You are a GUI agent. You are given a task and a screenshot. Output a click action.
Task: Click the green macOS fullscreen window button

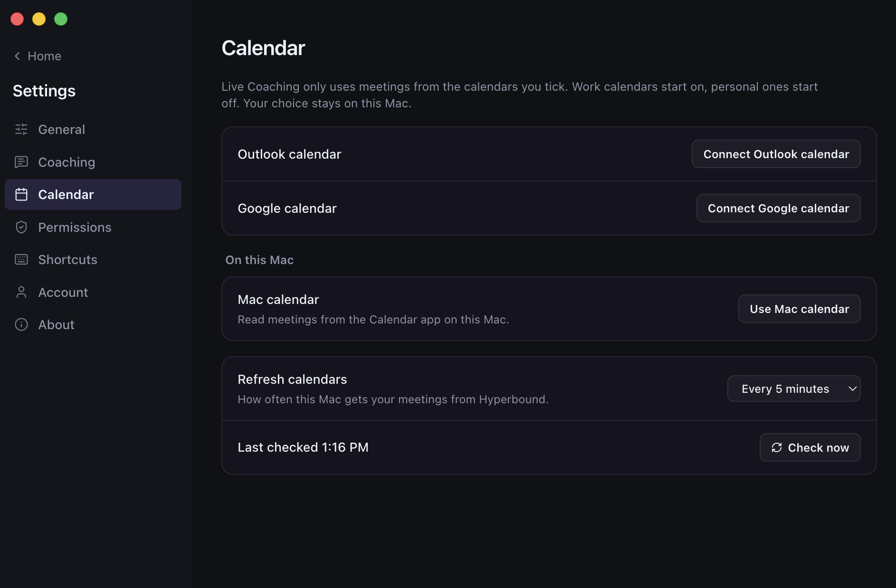pyautogui.click(x=61, y=19)
